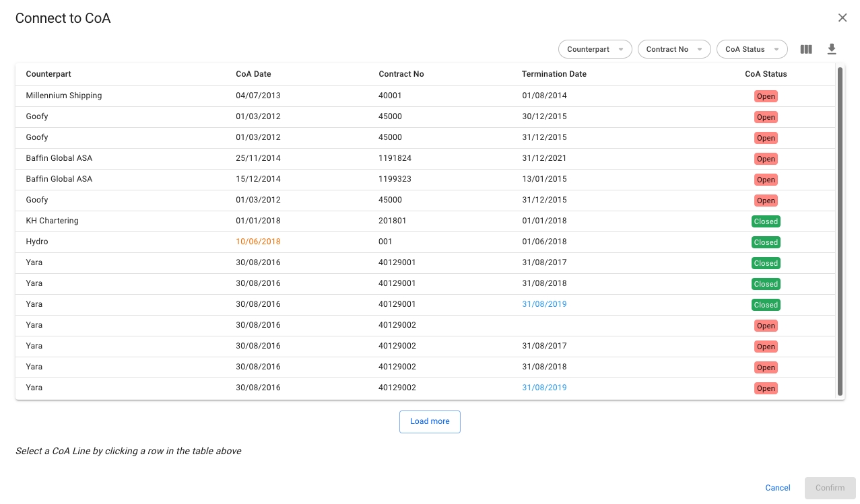Click Closed status badge on Hydro row
This screenshot has height=504, width=860.
point(766,242)
